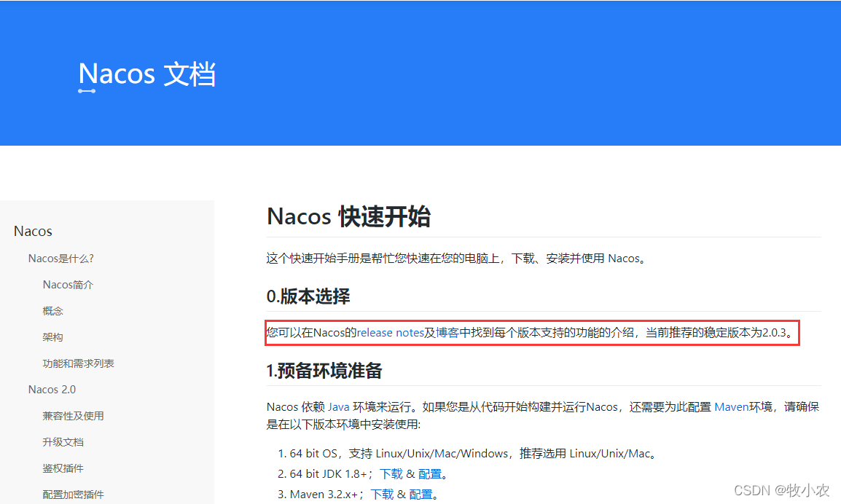Select 配置加密插件 in the sidebar

(x=73, y=495)
